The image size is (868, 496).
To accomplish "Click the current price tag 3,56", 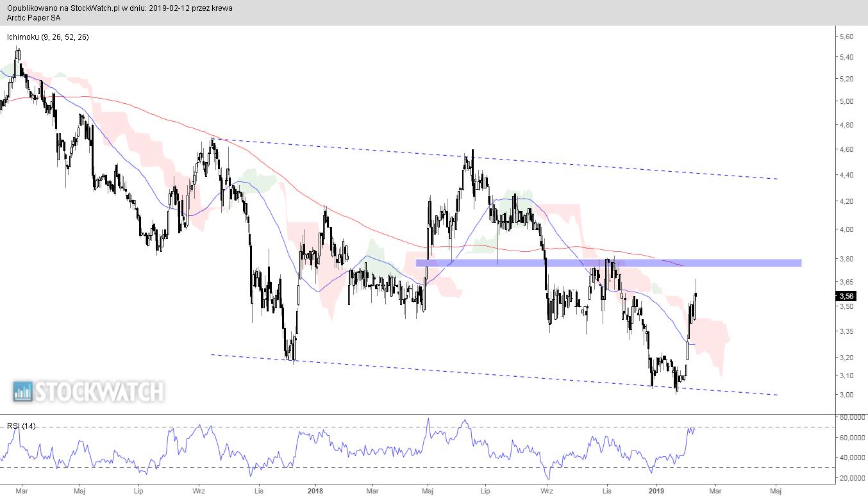I will pos(847,296).
